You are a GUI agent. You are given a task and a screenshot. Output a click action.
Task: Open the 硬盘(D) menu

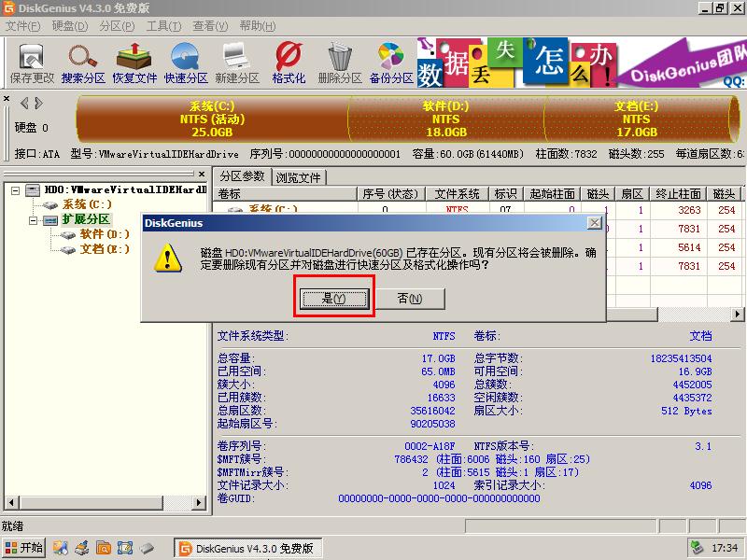point(70,26)
